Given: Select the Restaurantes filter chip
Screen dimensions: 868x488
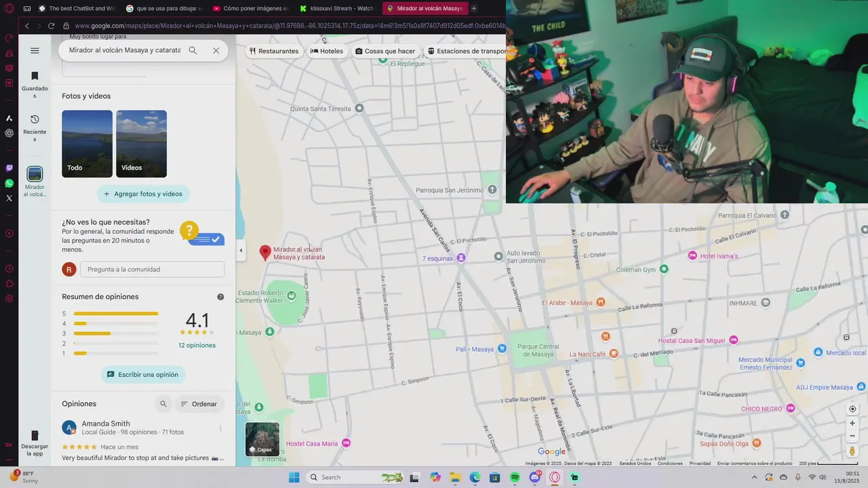Looking at the screenshot, I should pyautogui.click(x=274, y=51).
